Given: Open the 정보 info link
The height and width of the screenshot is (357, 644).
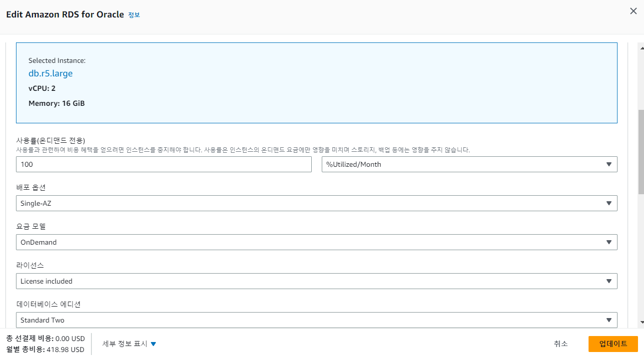Looking at the screenshot, I should [x=134, y=15].
